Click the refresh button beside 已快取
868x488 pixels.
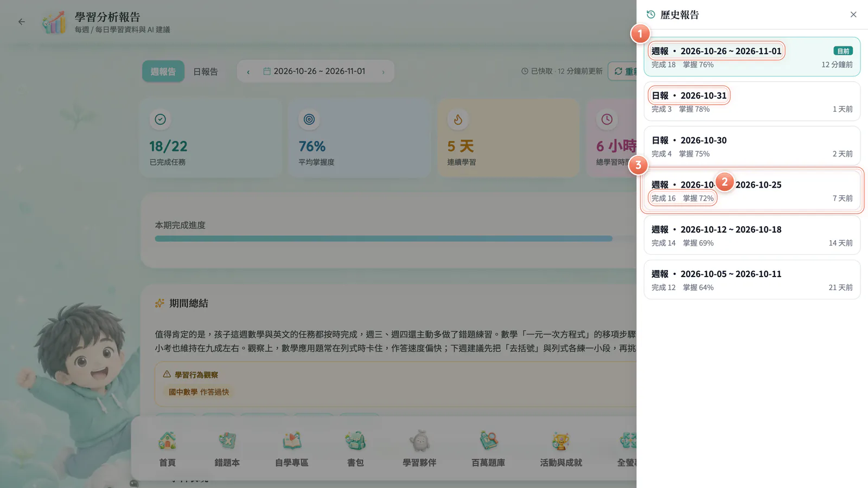point(623,72)
